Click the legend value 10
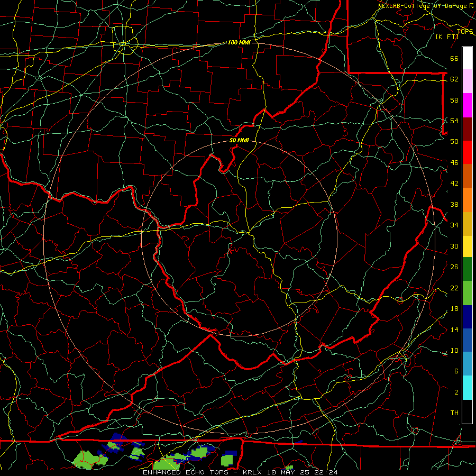This screenshot has width=476, height=476. pos(454,350)
